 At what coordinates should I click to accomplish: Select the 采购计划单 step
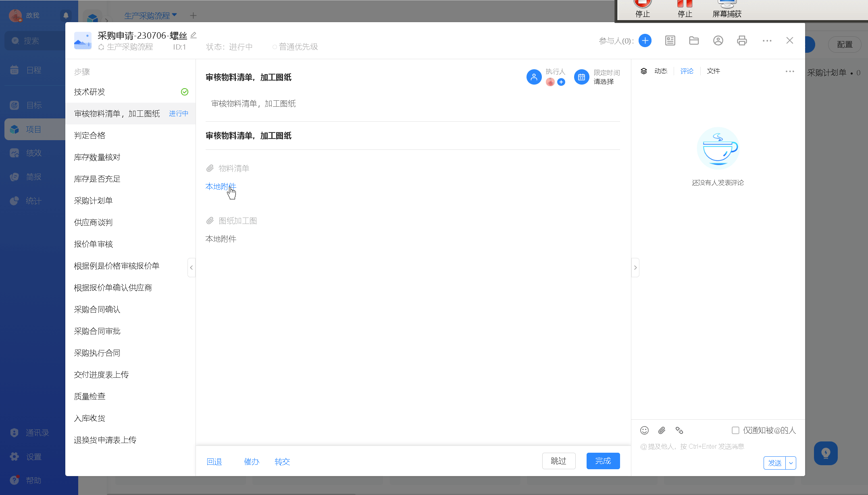pos(93,201)
